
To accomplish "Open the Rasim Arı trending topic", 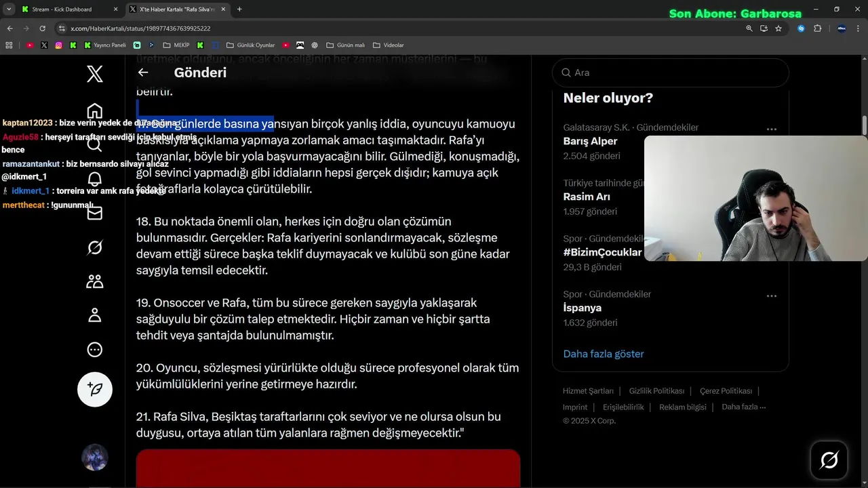I will click(x=587, y=197).
